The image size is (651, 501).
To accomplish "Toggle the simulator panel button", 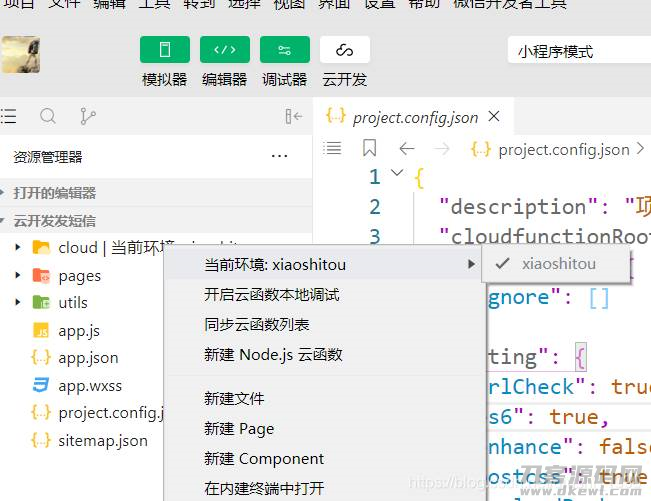I will tap(165, 49).
